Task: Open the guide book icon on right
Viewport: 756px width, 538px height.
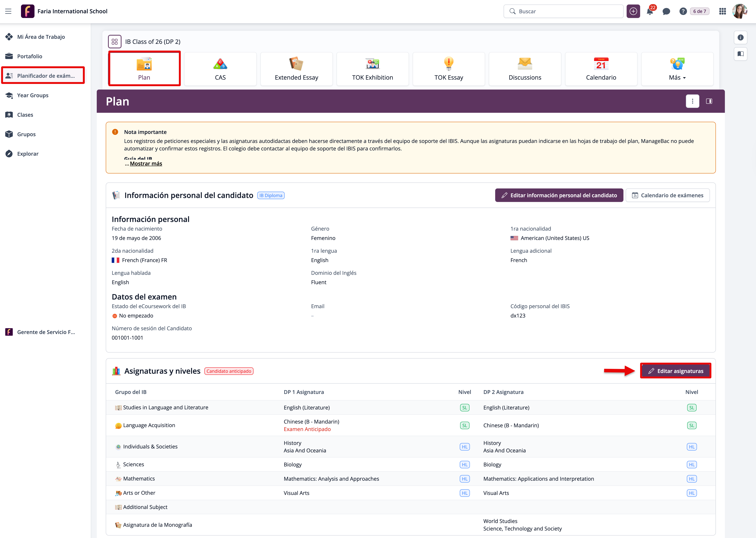Action: click(740, 54)
